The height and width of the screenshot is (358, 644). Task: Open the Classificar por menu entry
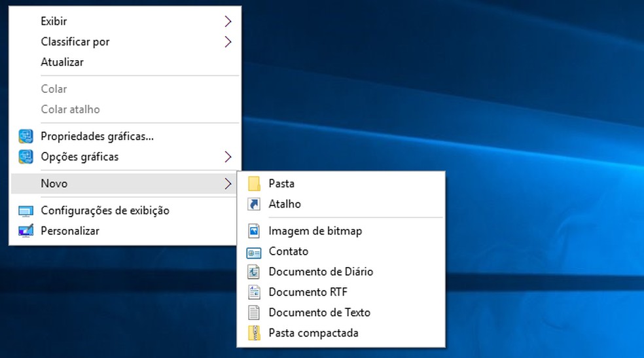pyautogui.click(x=125, y=42)
